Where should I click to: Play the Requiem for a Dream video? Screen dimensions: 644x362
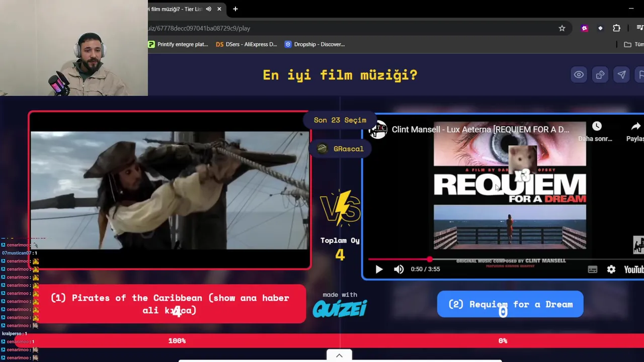379,269
